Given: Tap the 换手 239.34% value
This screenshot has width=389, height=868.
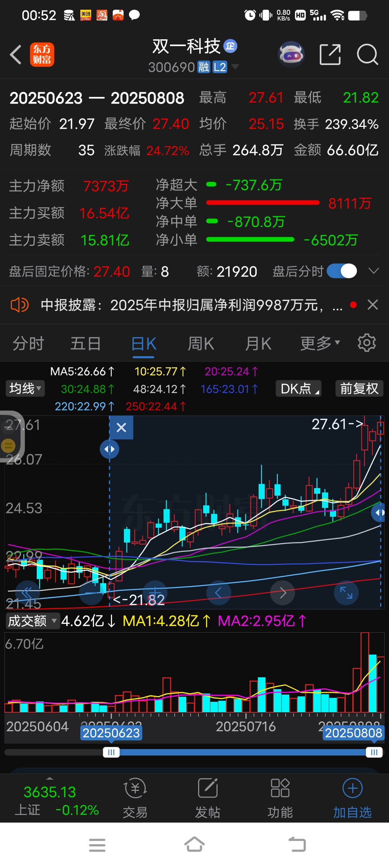Looking at the screenshot, I should pyautogui.click(x=352, y=124).
